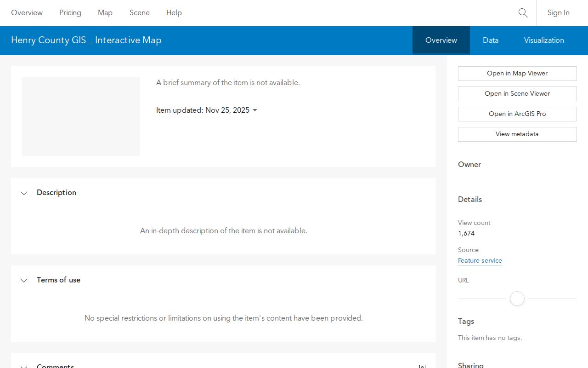Select the Overview tab in blue header

[441, 40]
